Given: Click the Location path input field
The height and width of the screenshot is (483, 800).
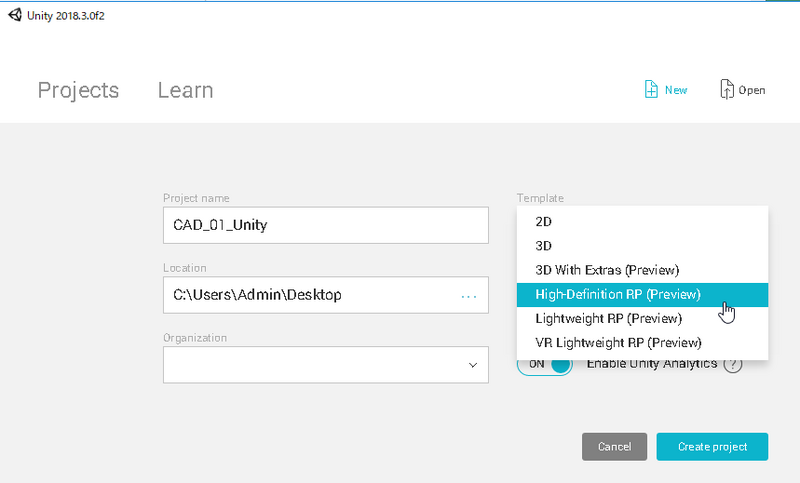Looking at the screenshot, I should pos(326,295).
